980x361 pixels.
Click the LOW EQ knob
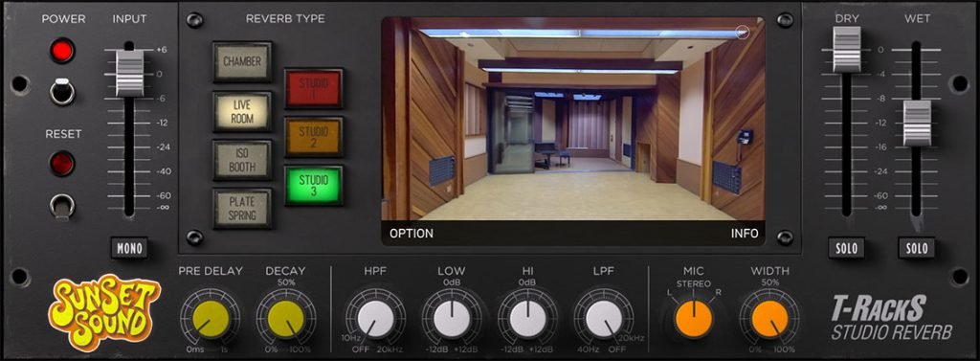point(452,319)
